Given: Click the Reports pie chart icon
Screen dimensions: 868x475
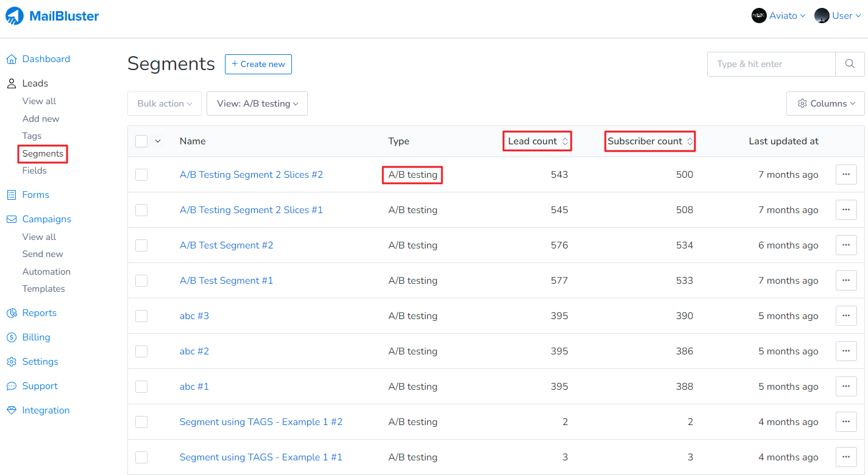Looking at the screenshot, I should [11, 313].
